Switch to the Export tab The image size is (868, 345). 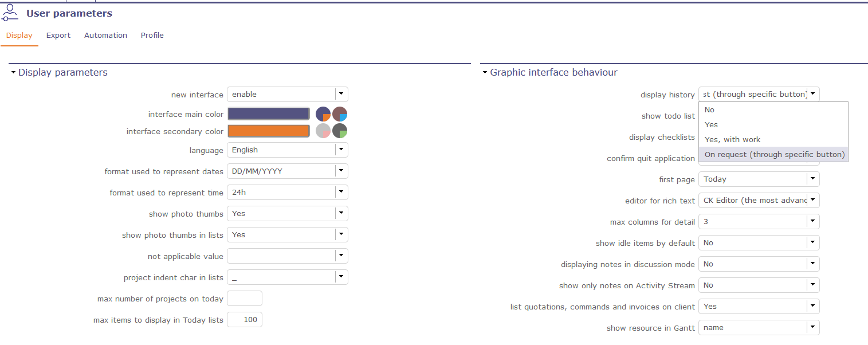58,36
